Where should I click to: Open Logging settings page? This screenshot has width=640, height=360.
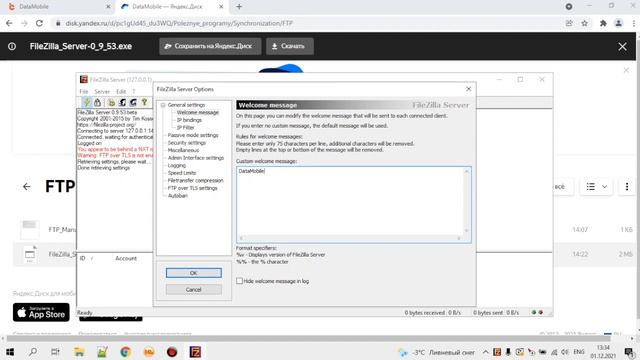point(176,165)
